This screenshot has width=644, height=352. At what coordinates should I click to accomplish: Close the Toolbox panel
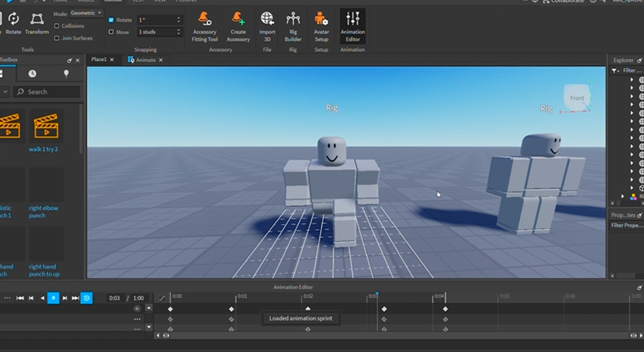pos(78,60)
